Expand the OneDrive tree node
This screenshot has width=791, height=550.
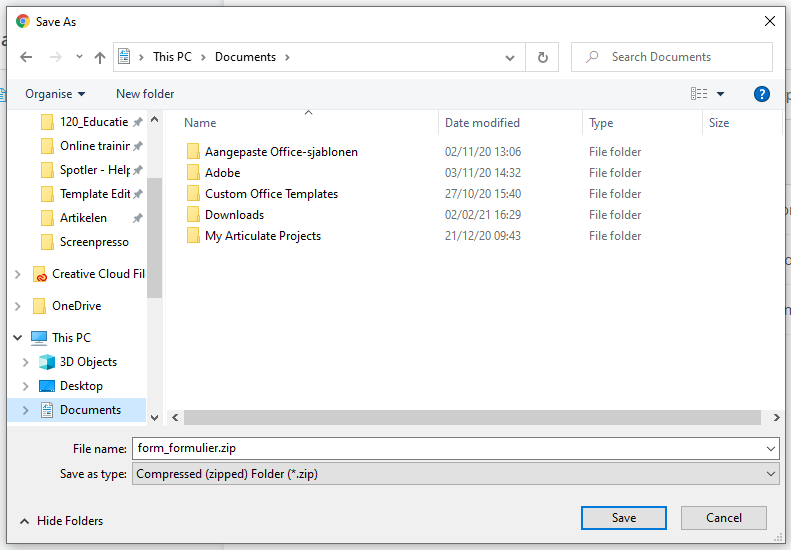point(17,306)
